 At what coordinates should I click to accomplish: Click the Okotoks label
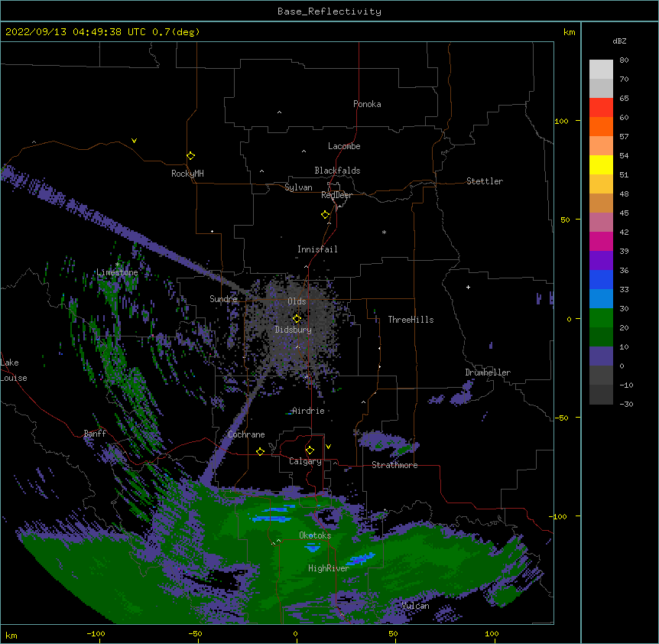click(315, 535)
